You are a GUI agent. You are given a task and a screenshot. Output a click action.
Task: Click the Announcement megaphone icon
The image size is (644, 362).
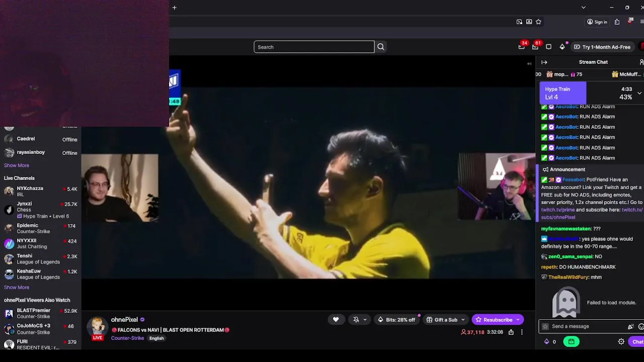pyautogui.click(x=545, y=169)
